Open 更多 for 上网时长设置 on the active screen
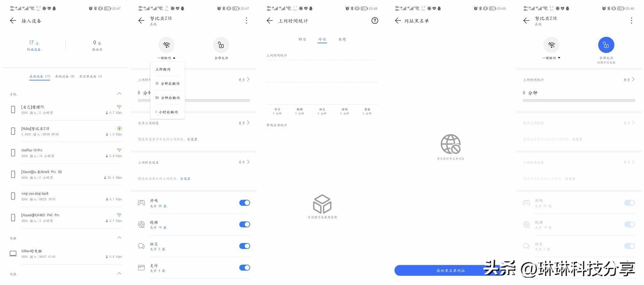The width and height of the screenshot is (644, 285). [x=244, y=162]
